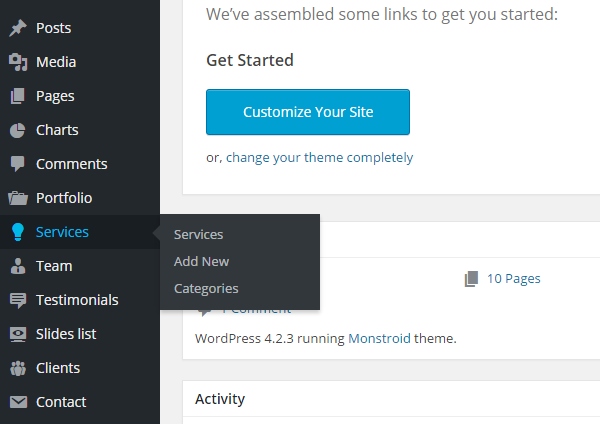Open the 10 Pages link
Viewport: 600px width, 424px height.
(x=514, y=279)
